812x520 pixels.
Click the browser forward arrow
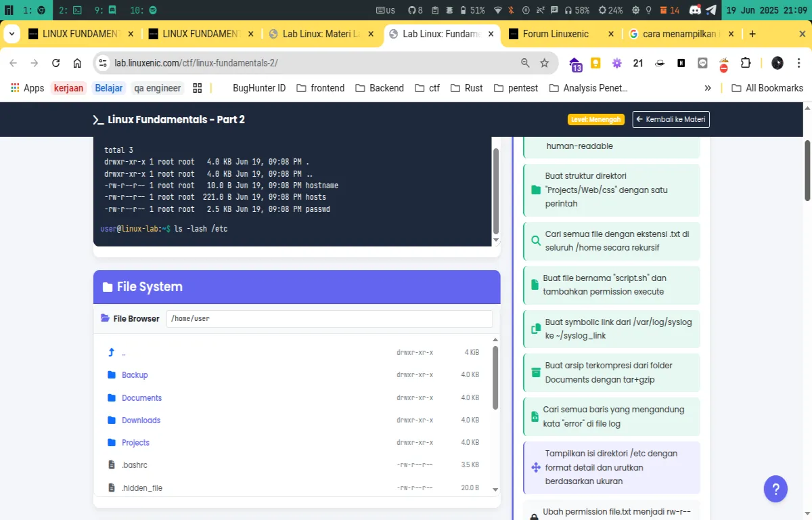pos(35,63)
